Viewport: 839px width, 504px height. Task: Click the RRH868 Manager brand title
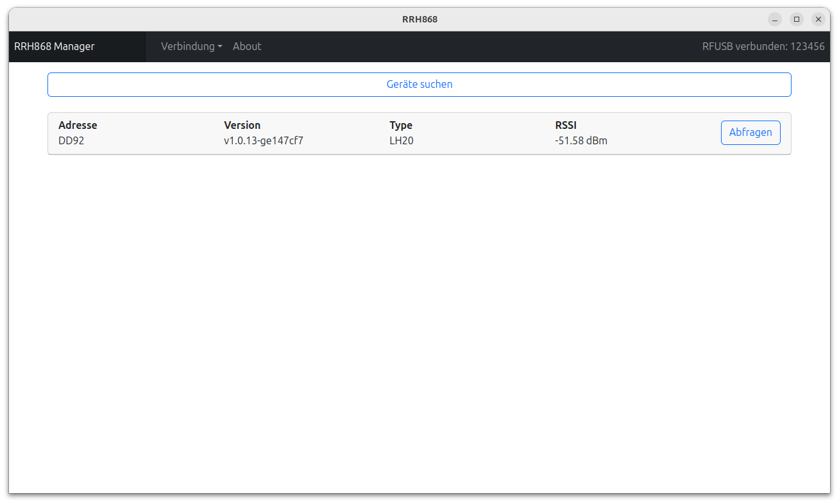[55, 46]
